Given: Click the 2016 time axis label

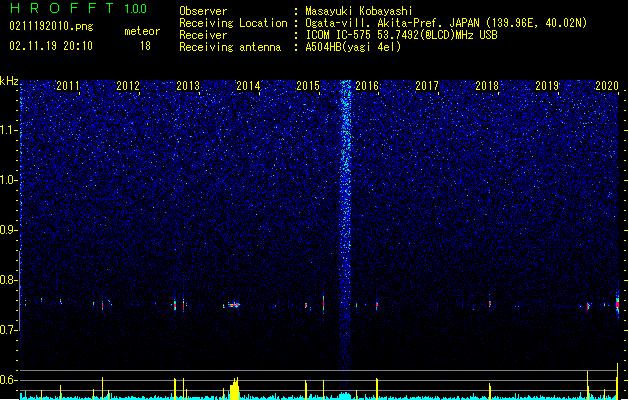Looking at the screenshot, I should 367,86.
